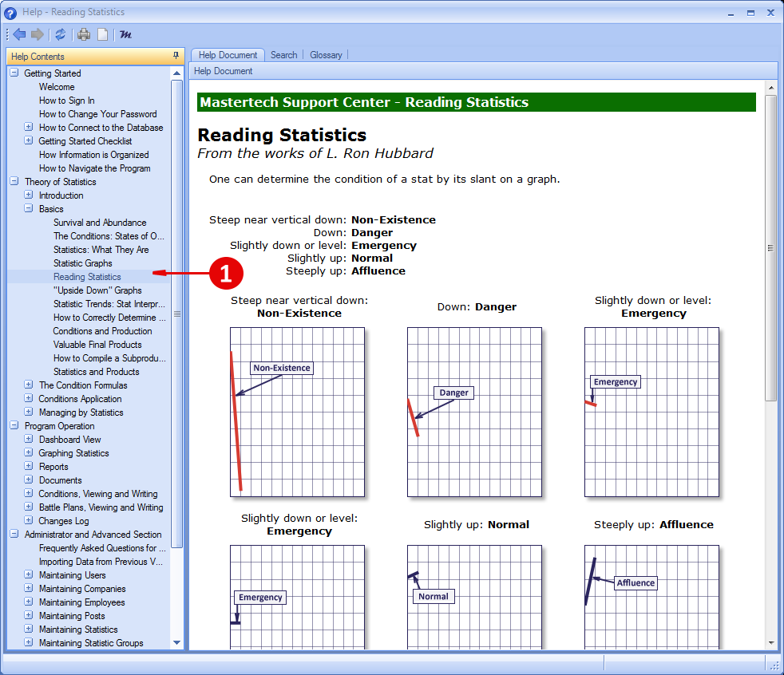This screenshot has height=675, width=784.
Task: Open the "Upside Down" Graphs topic
Action: (98, 290)
